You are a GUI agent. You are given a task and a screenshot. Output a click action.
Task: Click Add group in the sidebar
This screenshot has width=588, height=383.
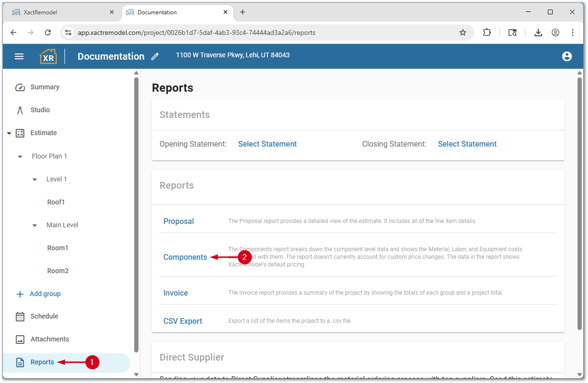click(x=45, y=294)
